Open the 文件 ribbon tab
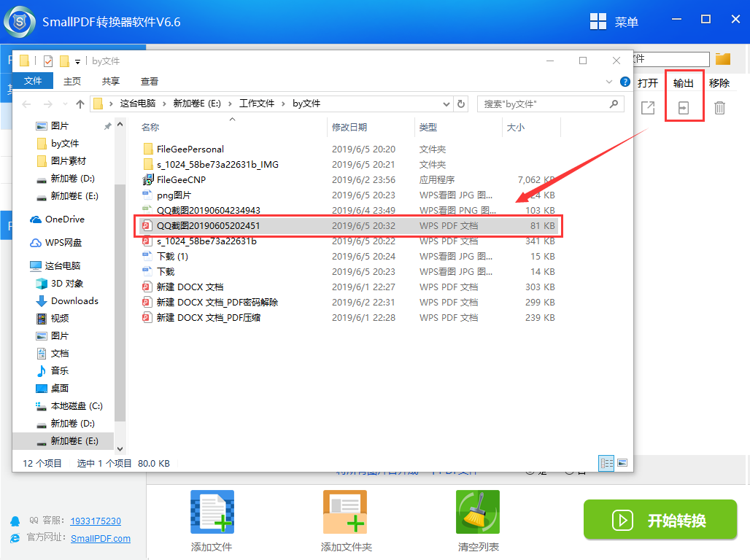750x560 pixels. pos(33,81)
